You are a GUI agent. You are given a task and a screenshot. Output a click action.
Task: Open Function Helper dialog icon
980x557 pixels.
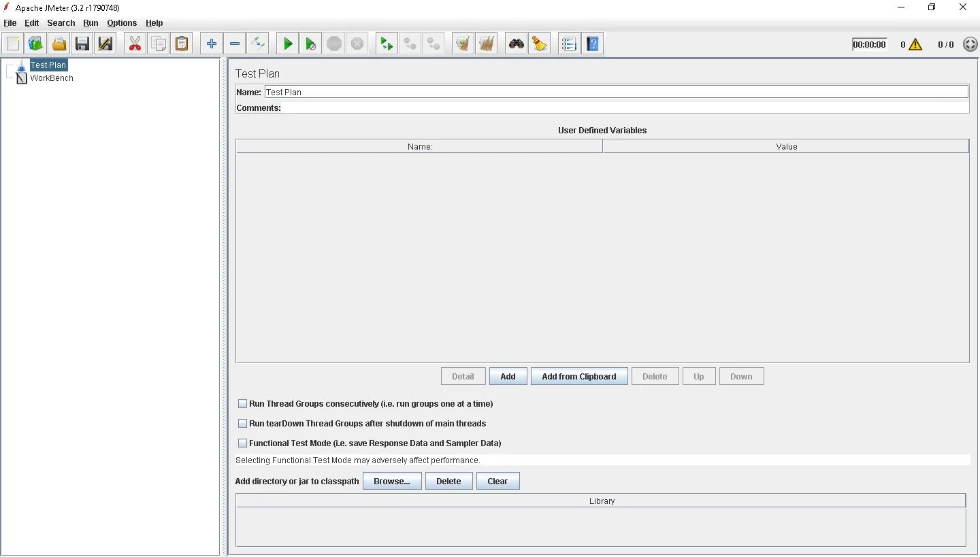(570, 44)
